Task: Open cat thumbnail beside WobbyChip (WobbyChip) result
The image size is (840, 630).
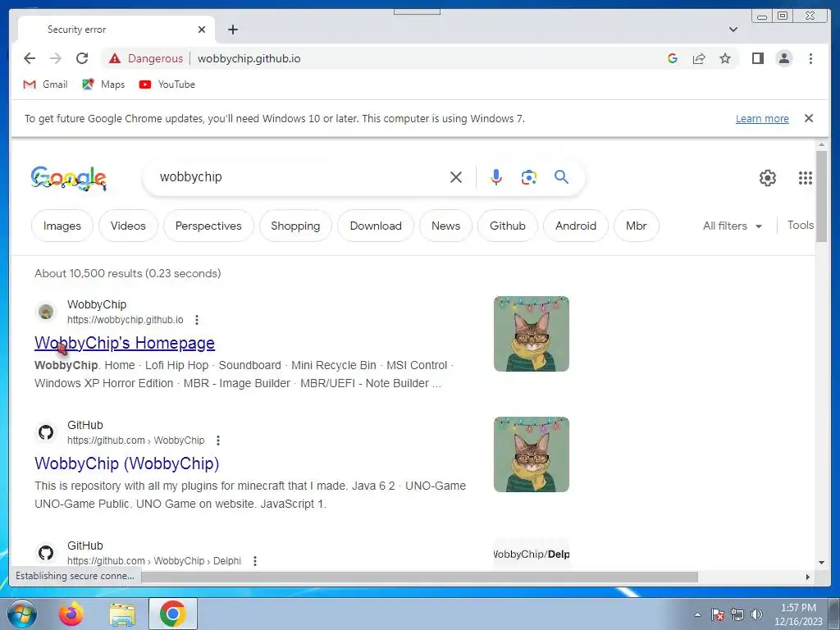Action: point(531,454)
